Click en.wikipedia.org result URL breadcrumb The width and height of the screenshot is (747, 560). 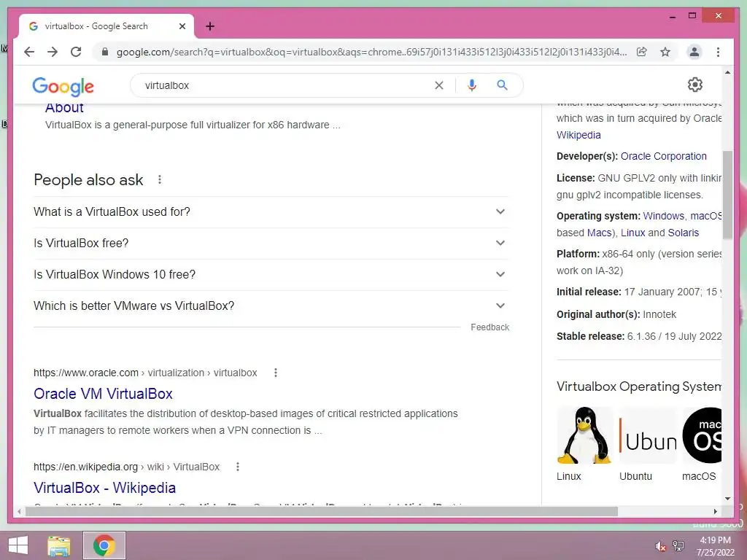coord(126,467)
